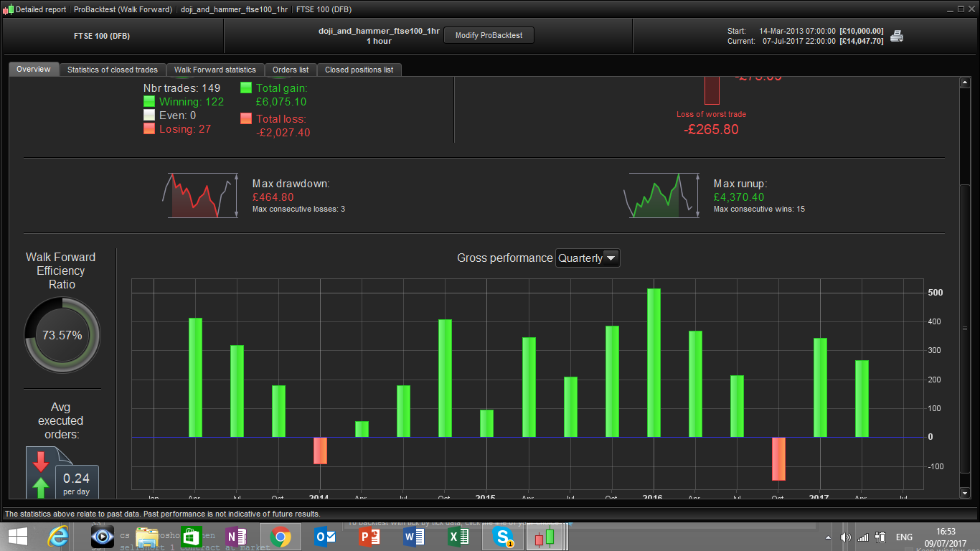
Task: Open the volume control in the system tray
Action: pyautogui.click(x=846, y=537)
